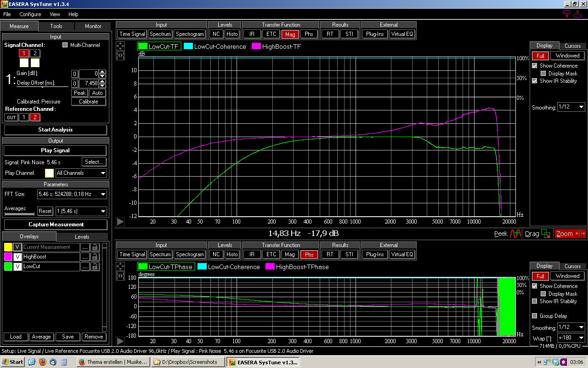Click the four-arrow pan icon on magnitude graph
The image size is (588, 368).
120,46
